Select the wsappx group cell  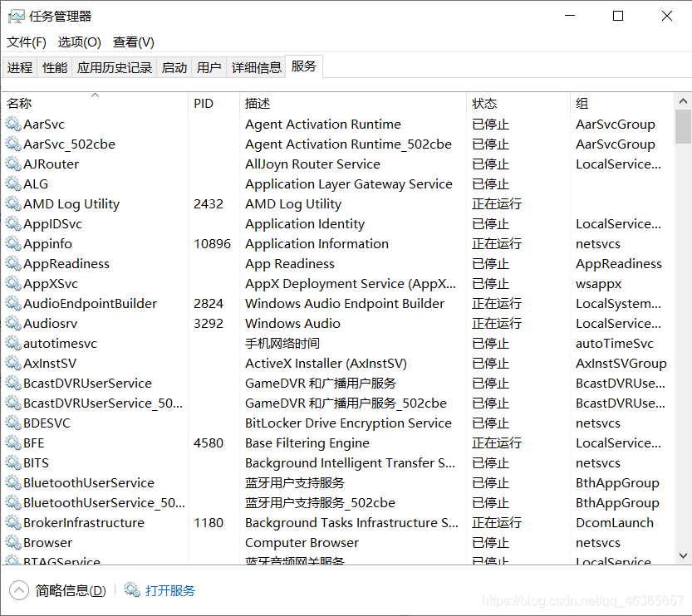pyautogui.click(x=598, y=284)
